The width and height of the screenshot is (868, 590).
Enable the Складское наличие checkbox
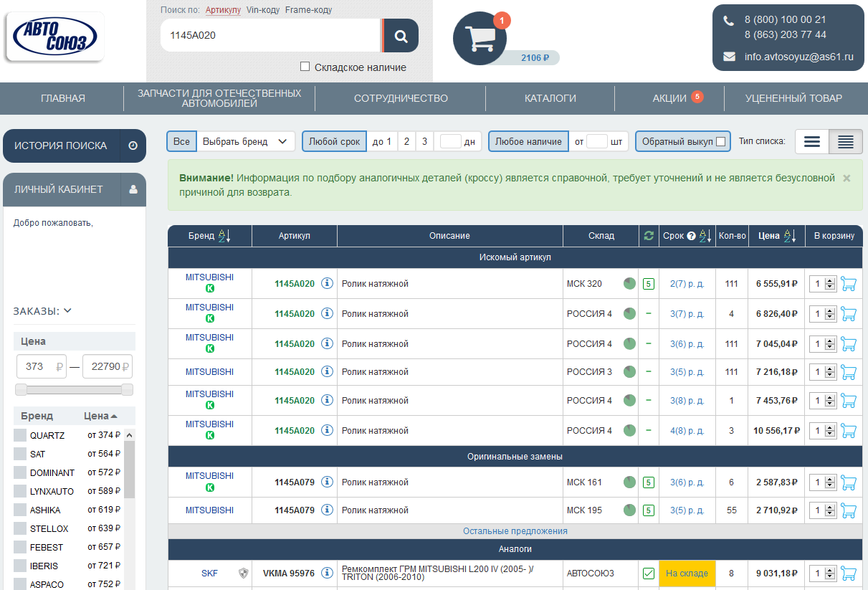(x=305, y=67)
